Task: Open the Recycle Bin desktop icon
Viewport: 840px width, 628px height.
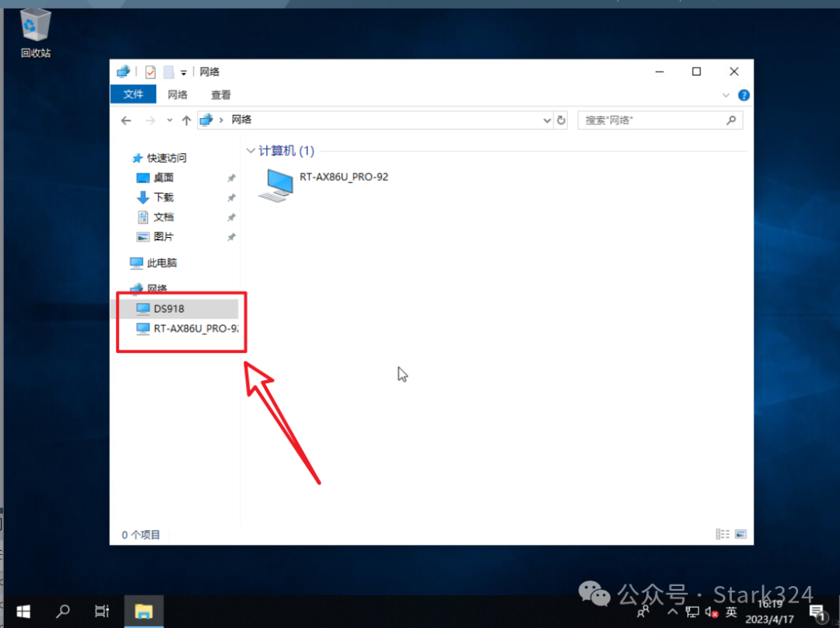Action: coord(35,33)
